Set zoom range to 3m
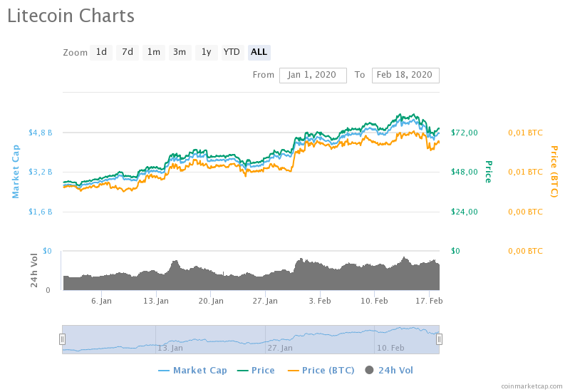 [180, 52]
